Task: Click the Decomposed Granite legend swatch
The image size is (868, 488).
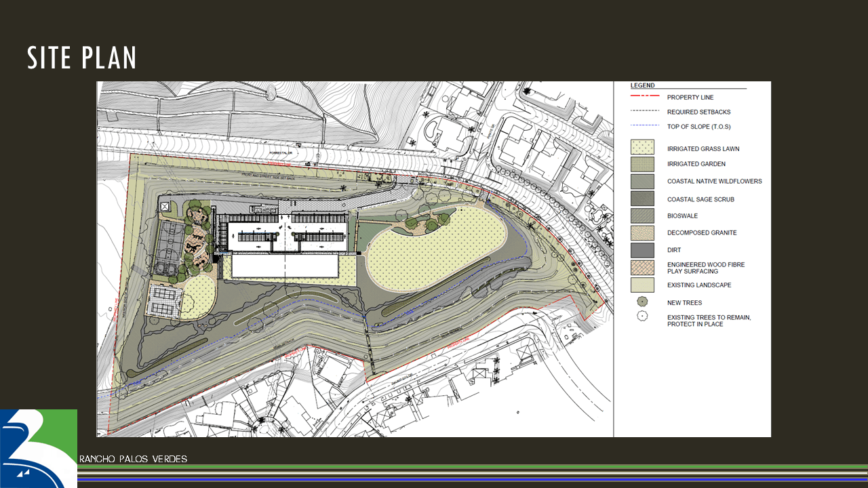Action: pos(642,232)
